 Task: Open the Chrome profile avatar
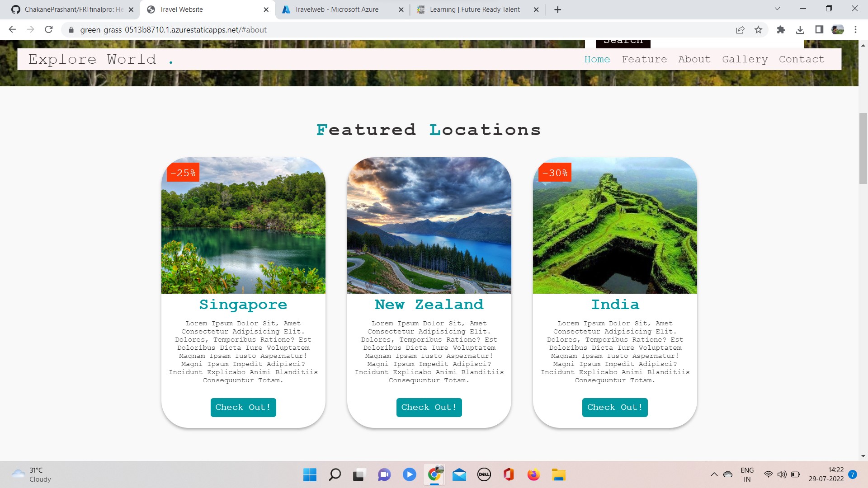coord(838,30)
